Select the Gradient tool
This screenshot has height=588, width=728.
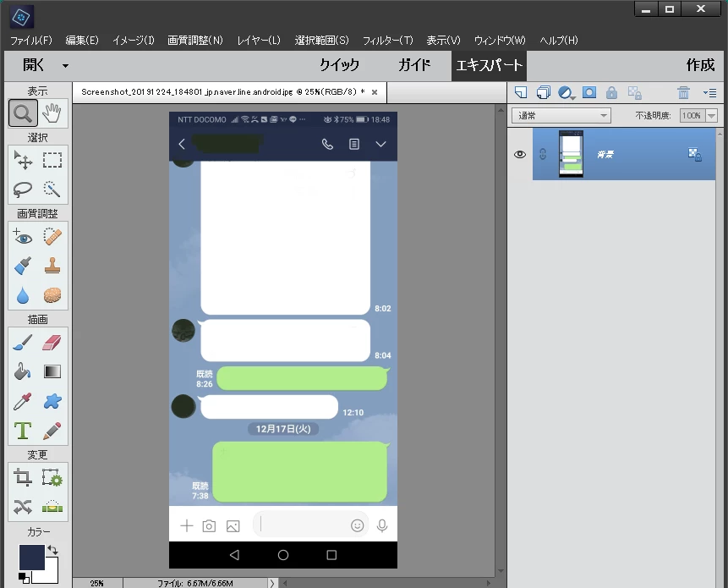[x=52, y=371]
